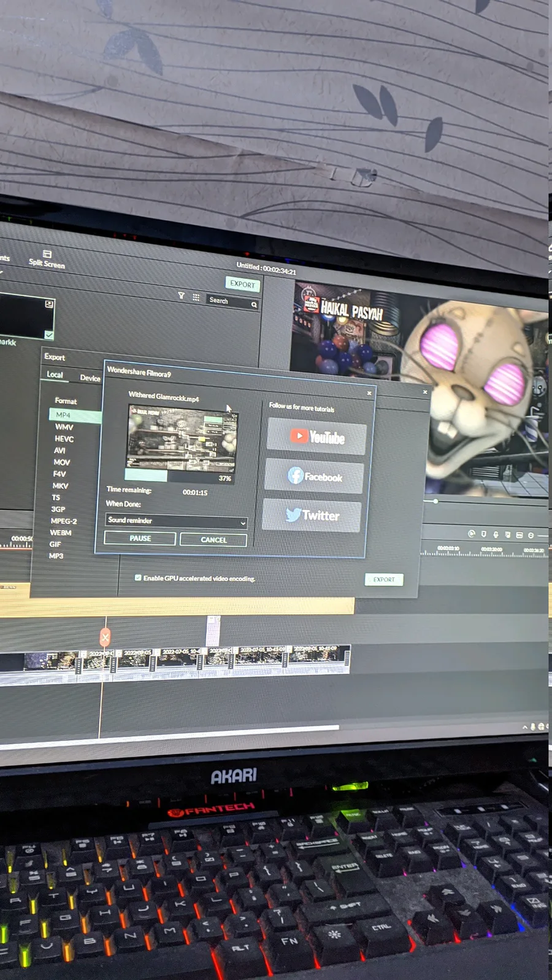Click the zoom out minus icon
The width and height of the screenshot is (552, 980).
[x=531, y=535]
